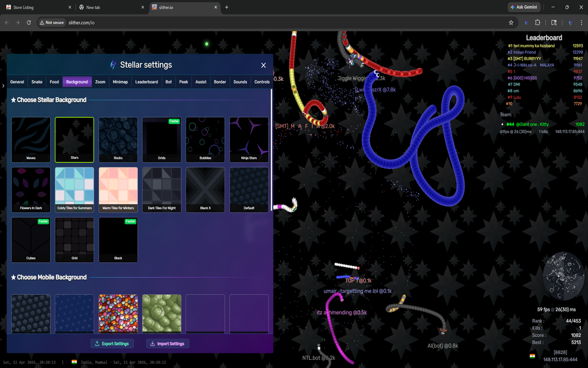588x368 pixels.
Task: Open the Food settings tab
Action: tap(54, 82)
